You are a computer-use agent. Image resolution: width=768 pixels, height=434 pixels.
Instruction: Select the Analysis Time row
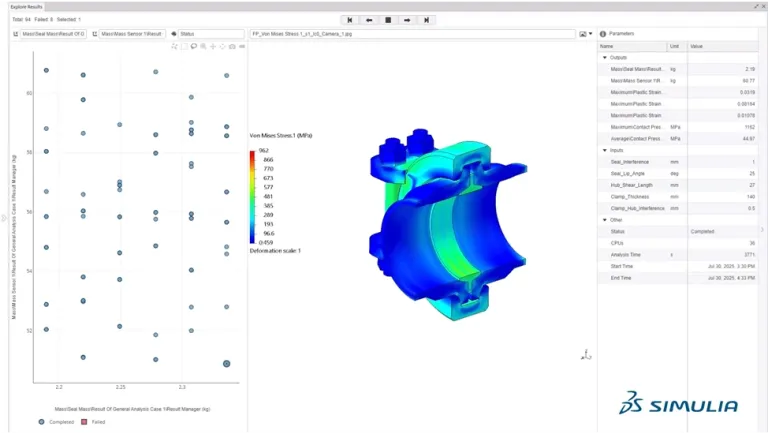pos(678,255)
